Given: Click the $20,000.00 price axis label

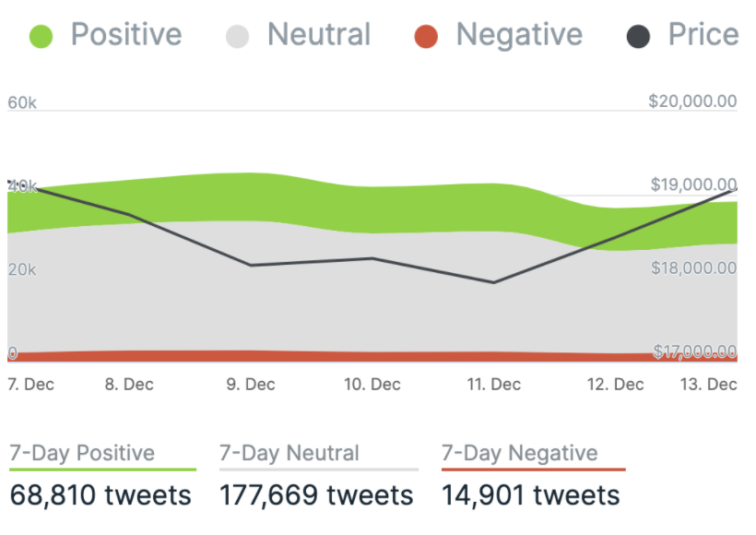Looking at the screenshot, I should (x=693, y=101).
